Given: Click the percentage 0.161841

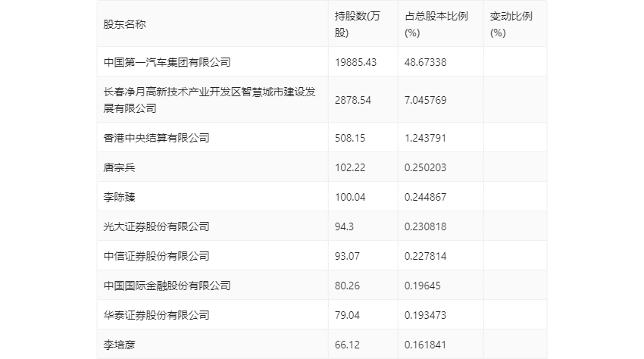Looking at the screenshot, I should [x=426, y=345].
